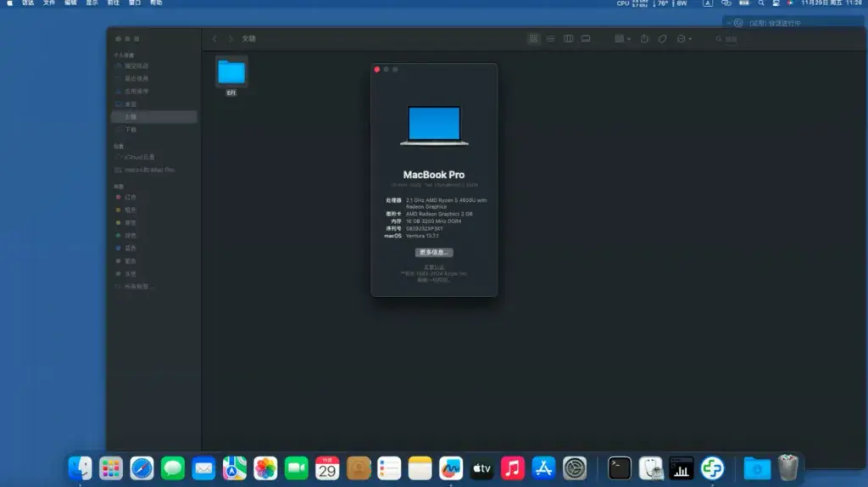This screenshot has height=487, width=868.
Task: Go back using the Finder back arrow
Action: pos(214,39)
